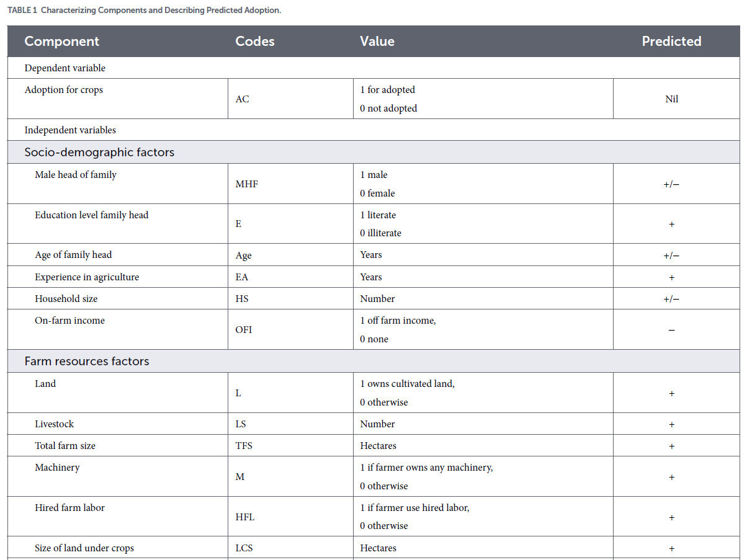Click the Independent variables row

click(373, 130)
